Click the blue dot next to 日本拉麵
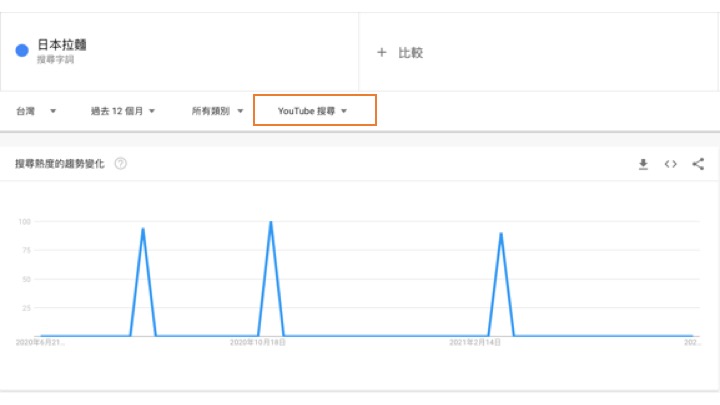The width and height of the screenshot is (720, 405). point(21,51)
